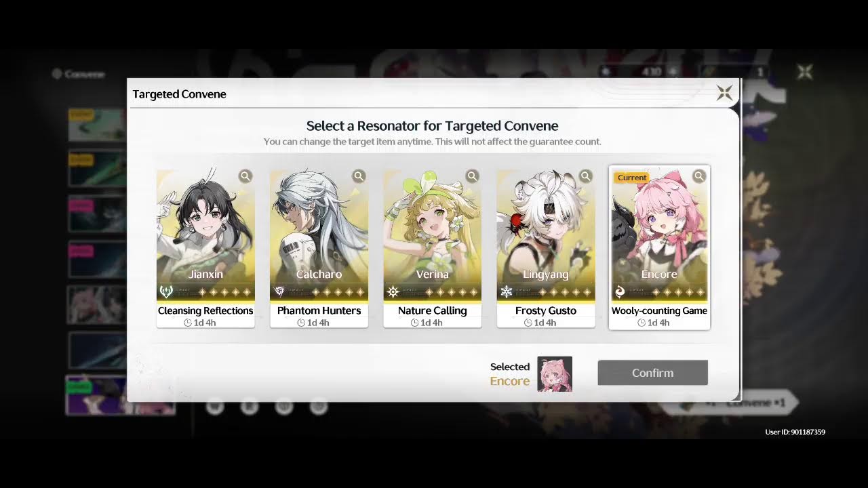868x488 pixels.
Task: Select the Jianxin resonator card
Action: tap(205, 248)
